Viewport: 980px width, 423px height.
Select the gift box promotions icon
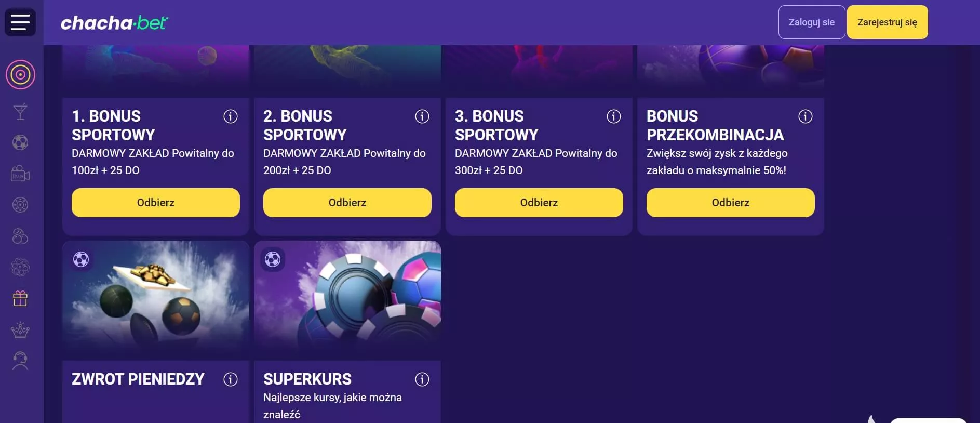coord(20,299)
